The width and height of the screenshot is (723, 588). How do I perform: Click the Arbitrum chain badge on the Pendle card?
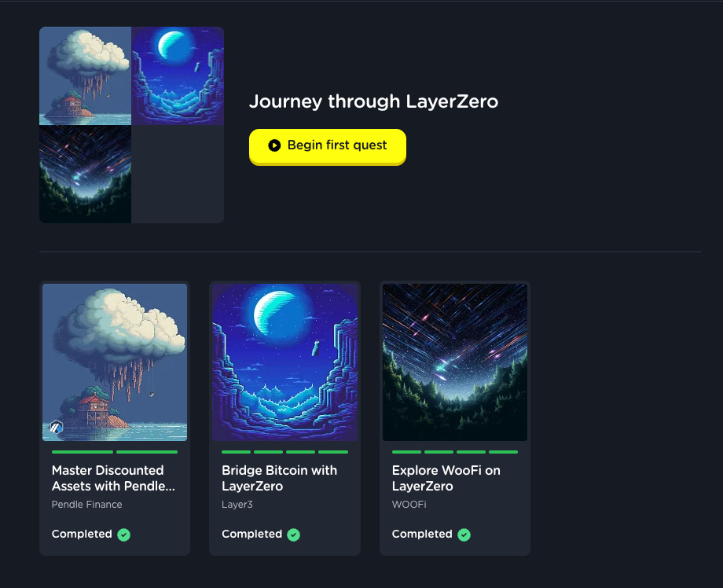pos(57,428)
